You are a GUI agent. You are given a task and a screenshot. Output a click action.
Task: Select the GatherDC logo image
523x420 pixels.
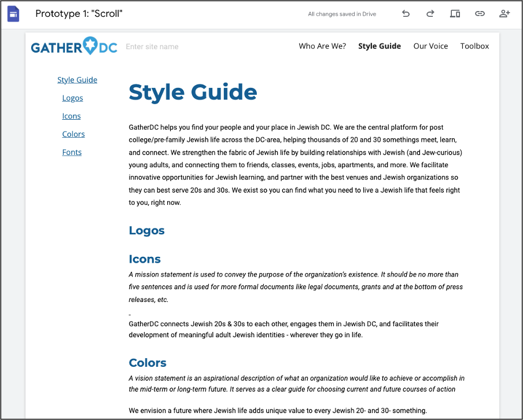[74, 46]
